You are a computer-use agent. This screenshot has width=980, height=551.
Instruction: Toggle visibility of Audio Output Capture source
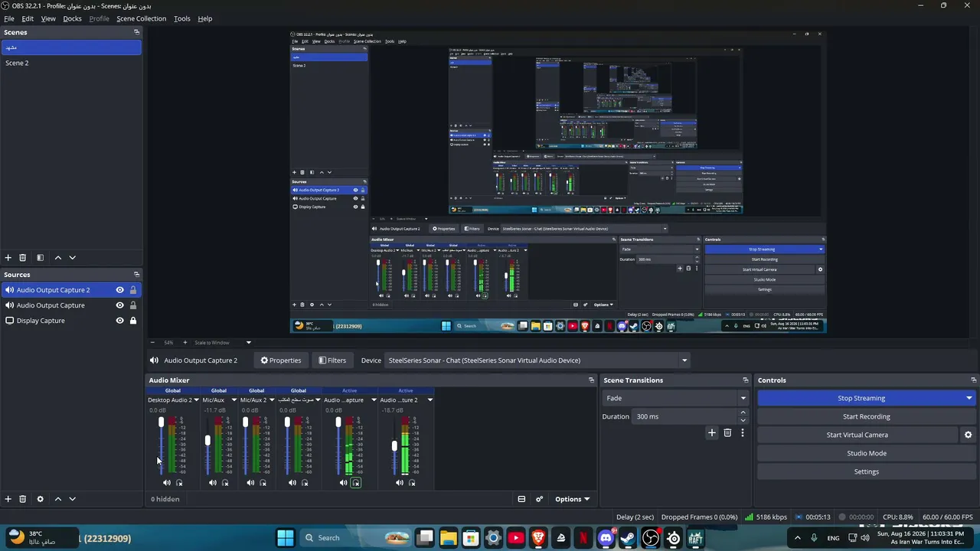point(119,305)
